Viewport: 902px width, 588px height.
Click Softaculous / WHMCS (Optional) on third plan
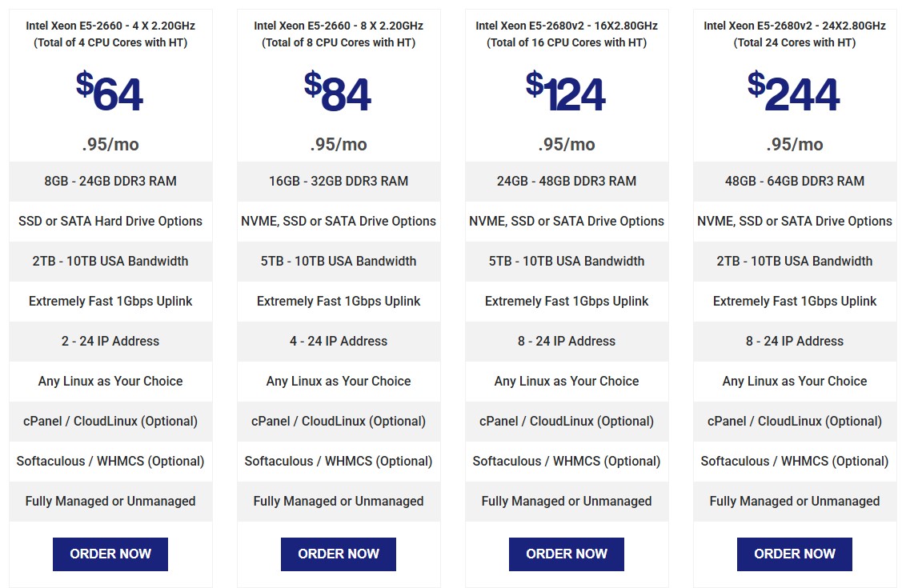coord(566,461)
